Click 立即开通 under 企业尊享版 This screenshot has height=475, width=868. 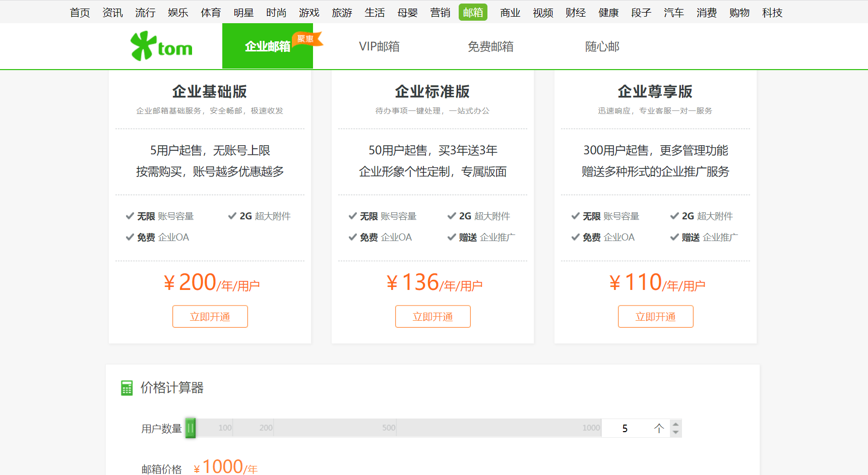[x=655, y=316]
